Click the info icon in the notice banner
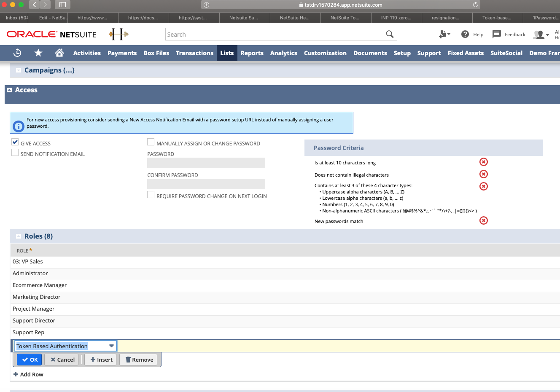This screenshot has height=392, width=560. click(19, 126)
